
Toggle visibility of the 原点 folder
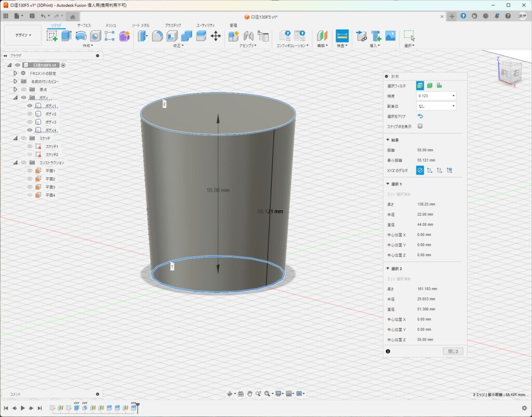[x=24, y=89]
